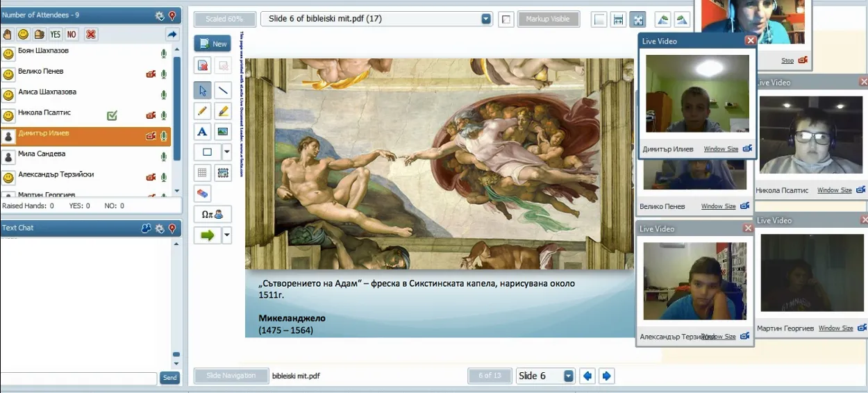
Task: Expand the Slide 6 selector dropdown
Action: click(569, 376)
